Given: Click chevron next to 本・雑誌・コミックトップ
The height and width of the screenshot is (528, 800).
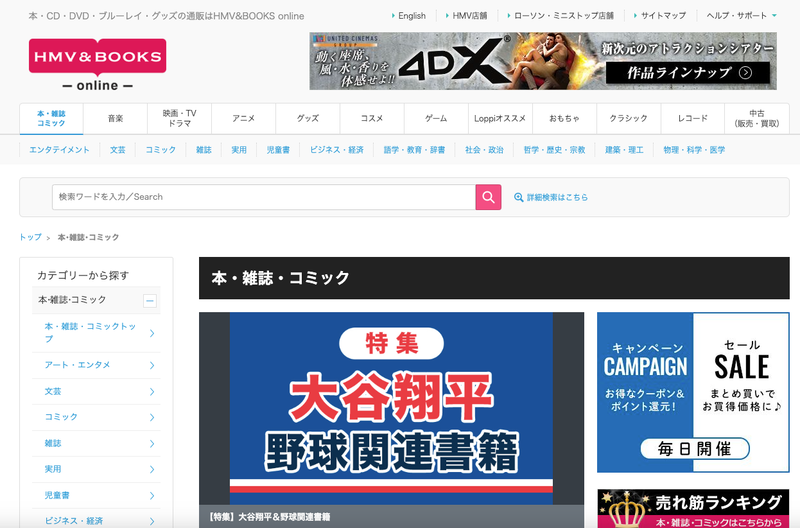Looking at the screenshot, I should (152, 333).
